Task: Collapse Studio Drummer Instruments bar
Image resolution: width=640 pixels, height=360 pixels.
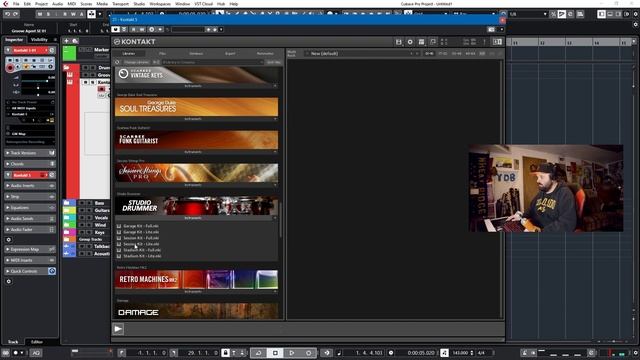Action: [196, 218]
